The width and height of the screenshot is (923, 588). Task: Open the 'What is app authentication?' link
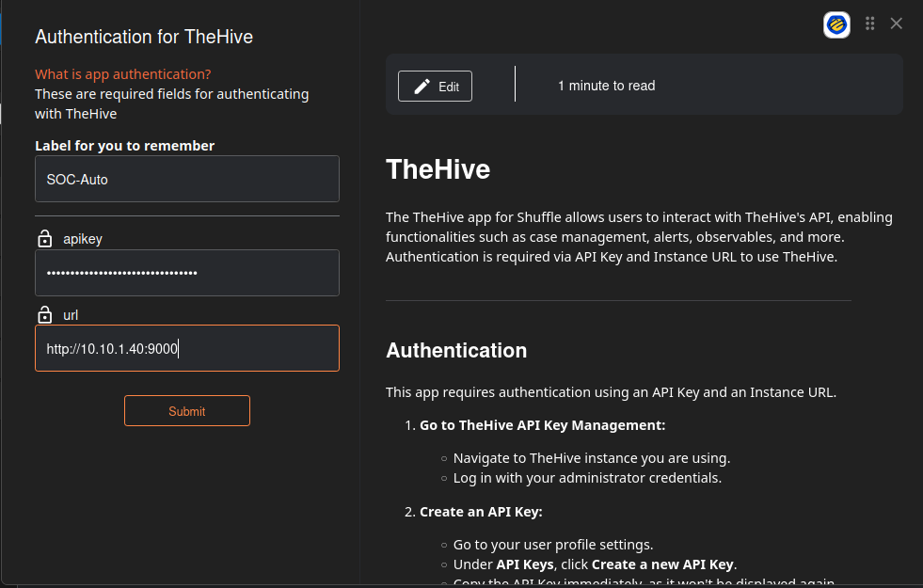[122, 74]
